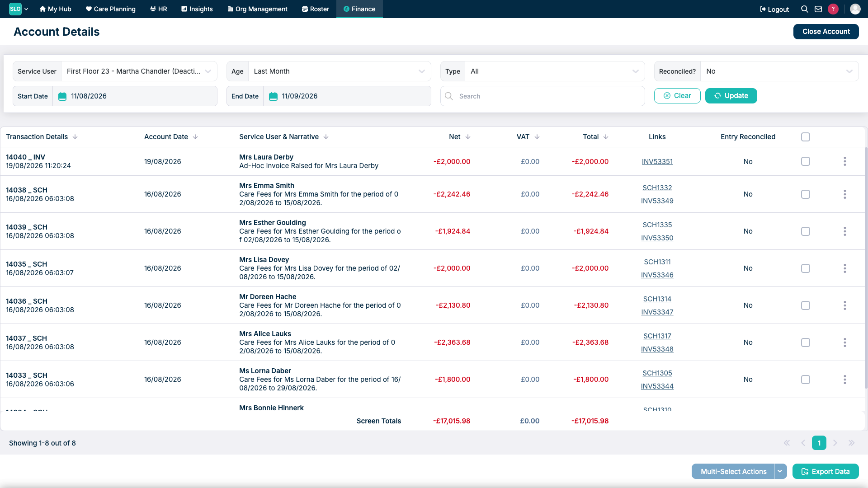The image size is (868, 488).
Task: Open the search icon in top bar
Action: tap(804, 9)
